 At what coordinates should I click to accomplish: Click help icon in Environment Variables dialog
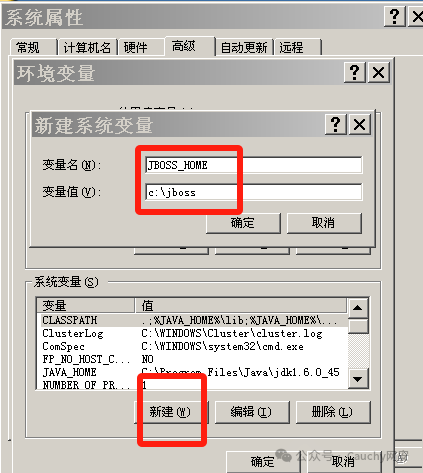[x=355, y=72]
